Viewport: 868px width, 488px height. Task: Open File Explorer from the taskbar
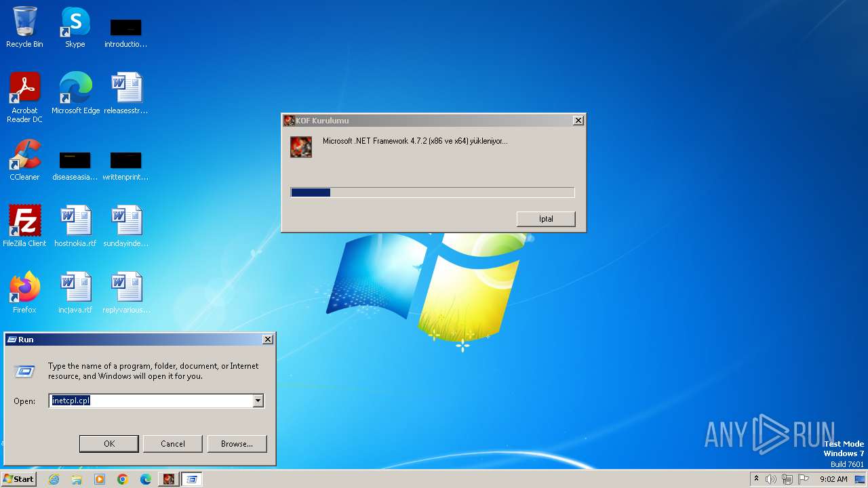coord(77,479)
